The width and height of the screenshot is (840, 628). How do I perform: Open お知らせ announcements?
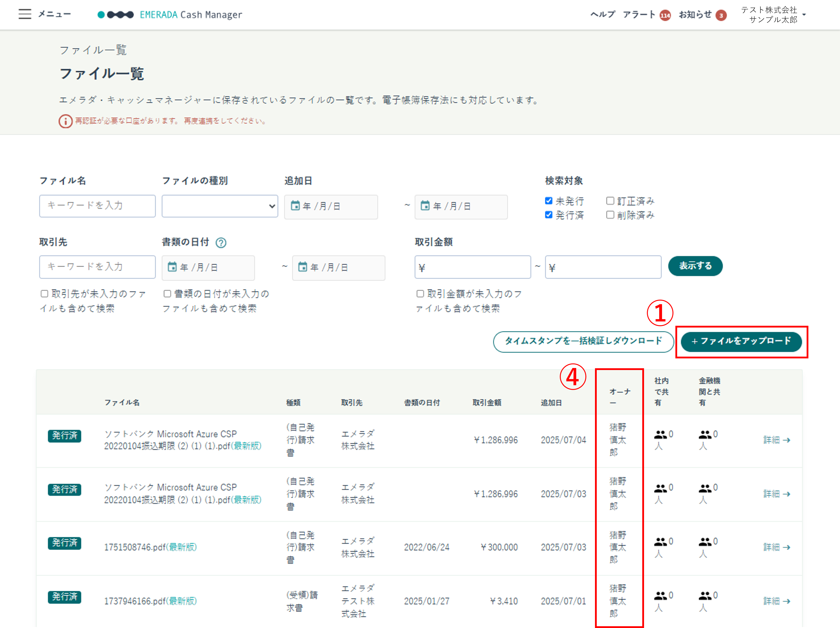pyautogui.click(x=695, y=14)
